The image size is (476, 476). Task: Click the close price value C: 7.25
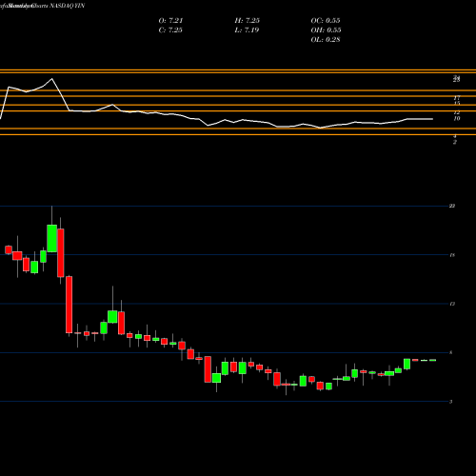coord(170,30)
